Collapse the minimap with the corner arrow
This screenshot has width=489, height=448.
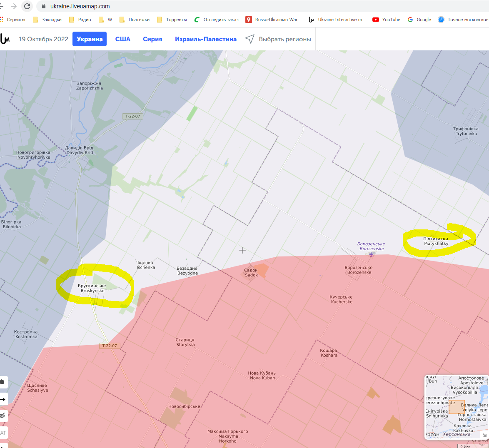pos(485,435)
